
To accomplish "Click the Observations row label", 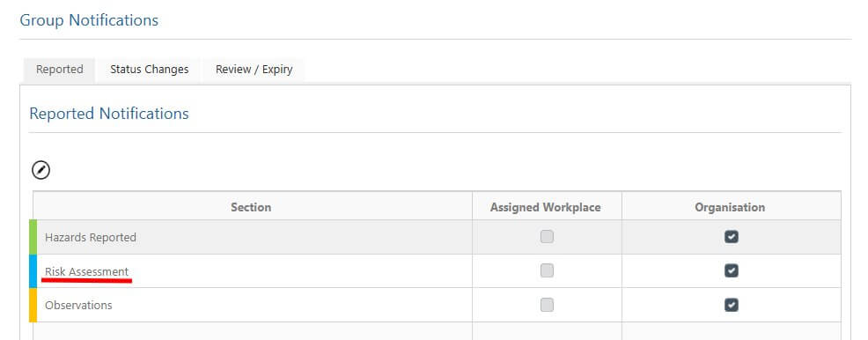I will (78, 305).
